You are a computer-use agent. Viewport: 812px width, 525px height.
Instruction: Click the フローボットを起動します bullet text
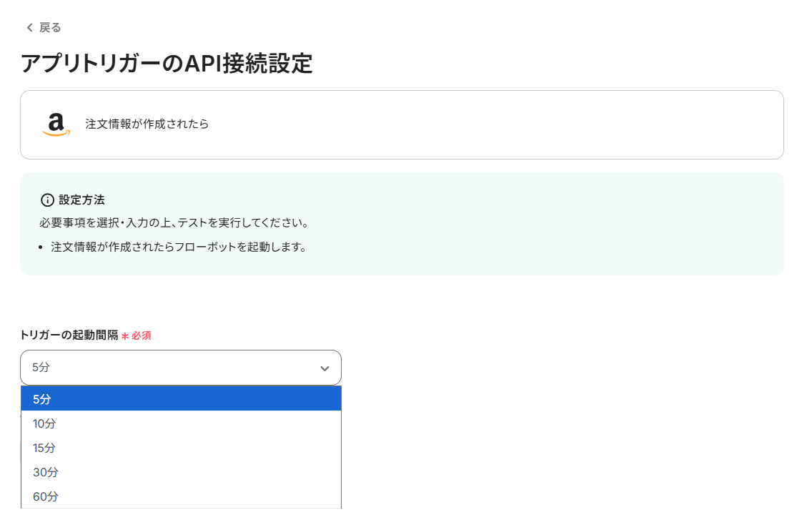coord(179,247)
